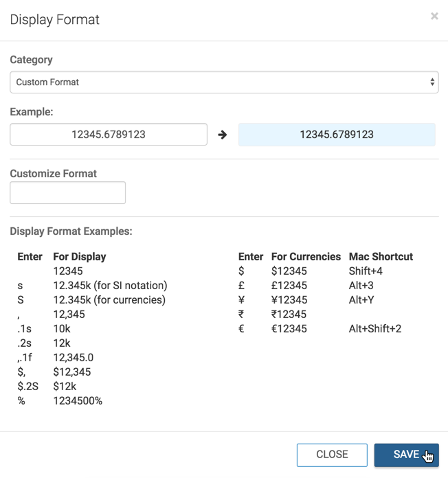The width and height of the screenshot is (448, 478).
Task: Focus the Customize Format text box
Action: click(68, 193)
